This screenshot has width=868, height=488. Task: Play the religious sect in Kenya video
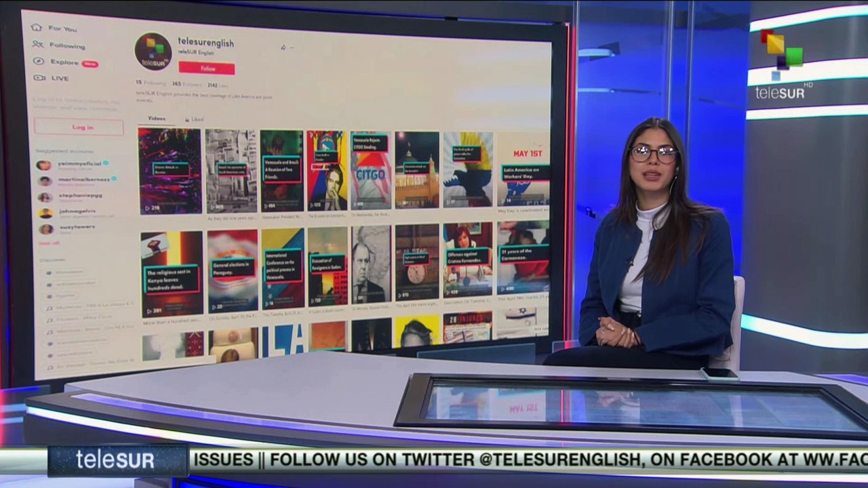(172, 274)
